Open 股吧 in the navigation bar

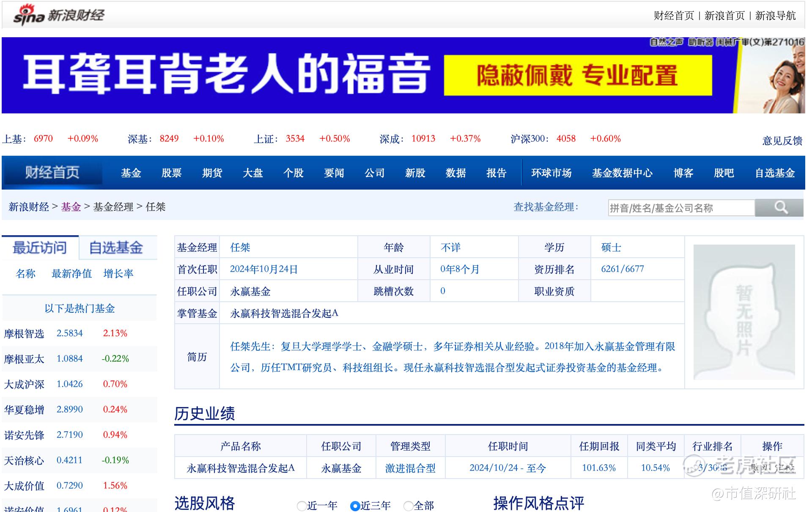click(724, 173)
